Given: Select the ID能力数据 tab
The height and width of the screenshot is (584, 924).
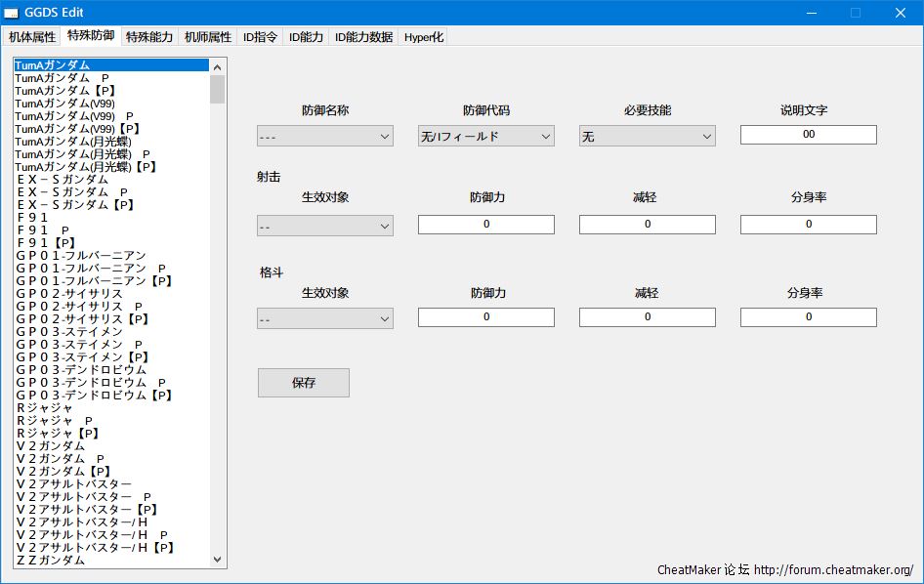Looking at the screenshot, I should (363, 37).
